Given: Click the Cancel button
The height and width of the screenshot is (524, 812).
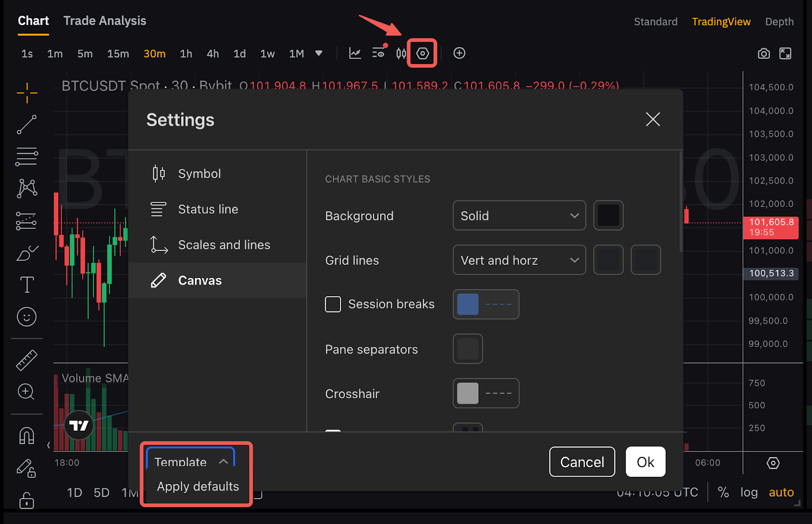Looking at the screenshot, I should pyautogui.click(x=582, y=462).
